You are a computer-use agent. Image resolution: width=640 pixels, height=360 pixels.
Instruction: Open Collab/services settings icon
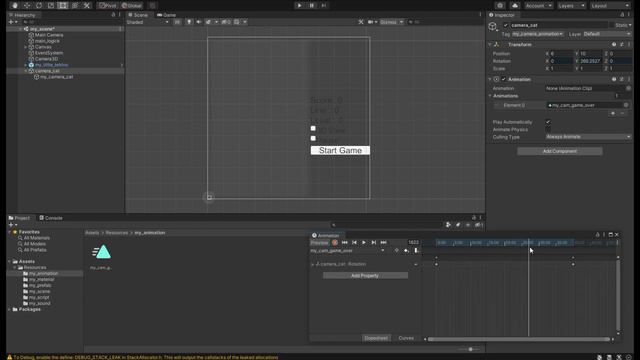click(500, 6)
